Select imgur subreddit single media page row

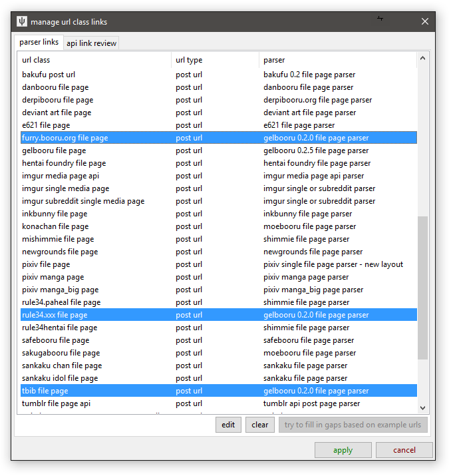pos(219,201)
